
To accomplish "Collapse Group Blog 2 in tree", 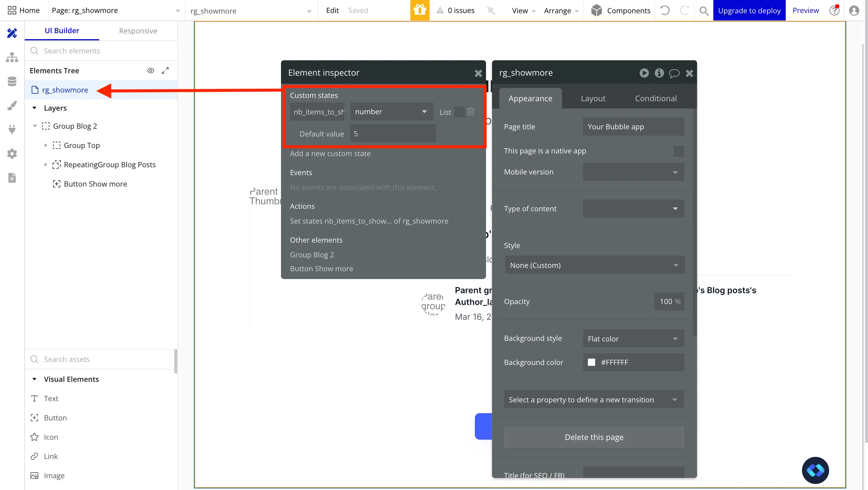I will point(35,126).
